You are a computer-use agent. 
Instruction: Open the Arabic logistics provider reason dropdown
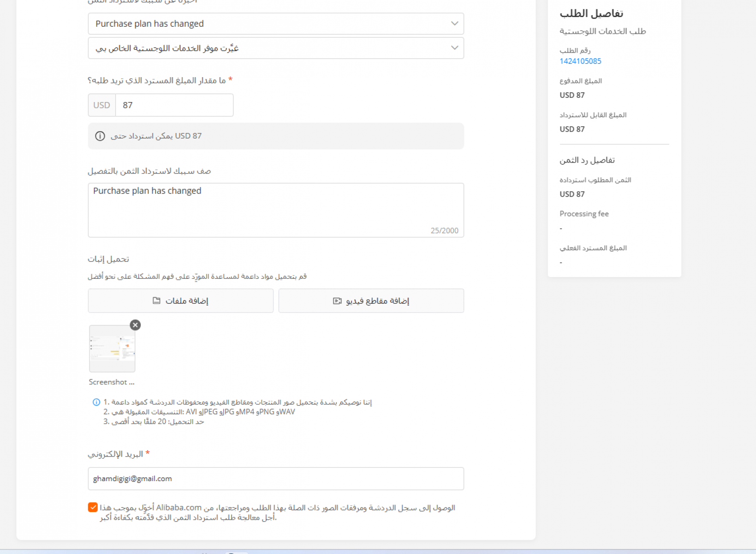[276, 48]
